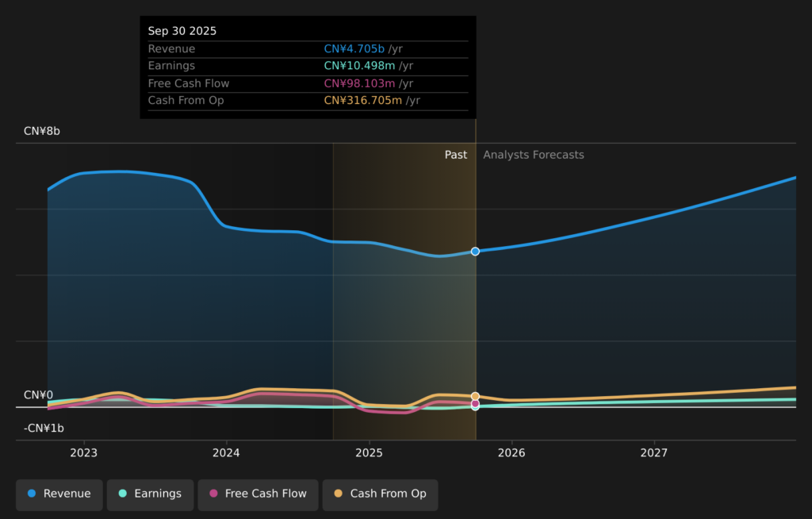812x519 pixels.
Task: Click the 2026 x-axis label
Action: 511,453
